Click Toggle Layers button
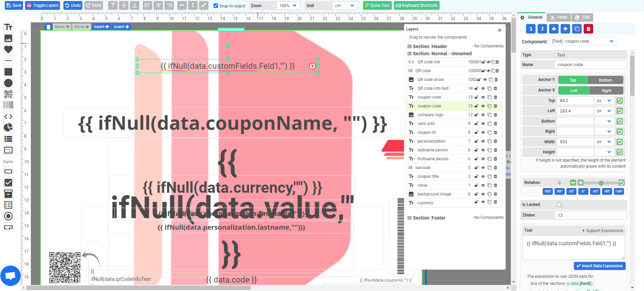The height and width of the screenshot is (291, 644). click(x=42, y=5)
